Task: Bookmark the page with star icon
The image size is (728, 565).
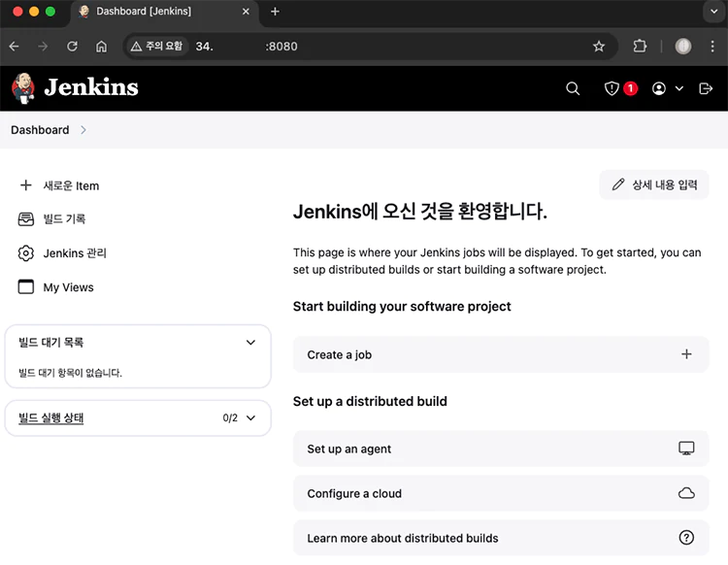Action: point(599,47)
